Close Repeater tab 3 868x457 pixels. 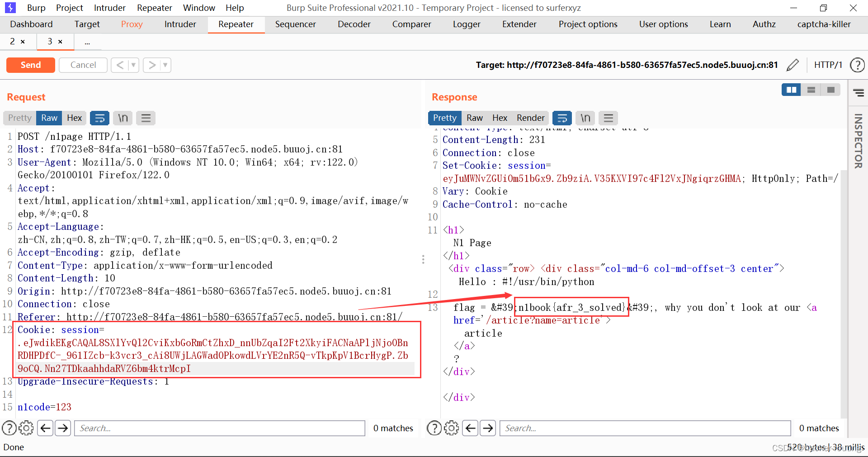[x=60, y=42]
